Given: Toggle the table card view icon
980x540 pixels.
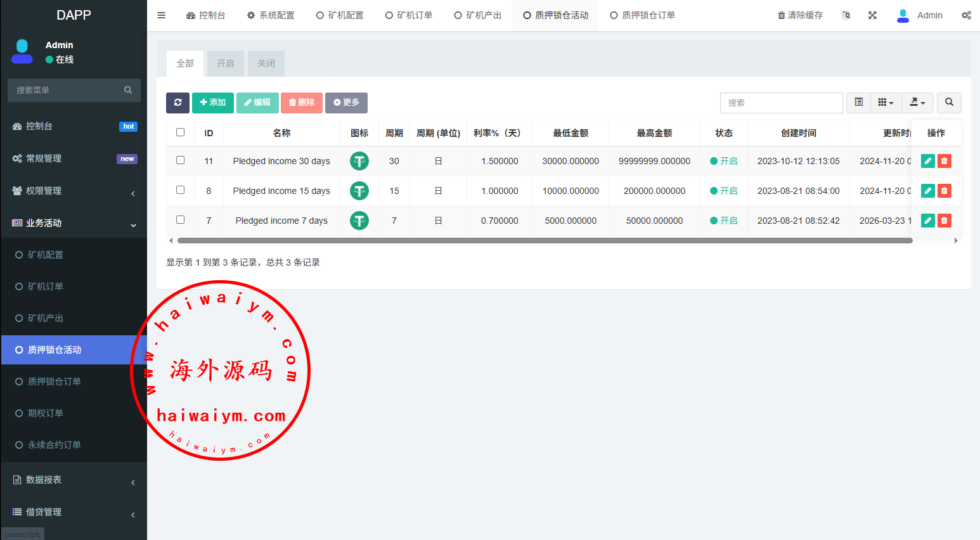Looking at the screenshot, I should coord(859,103).
